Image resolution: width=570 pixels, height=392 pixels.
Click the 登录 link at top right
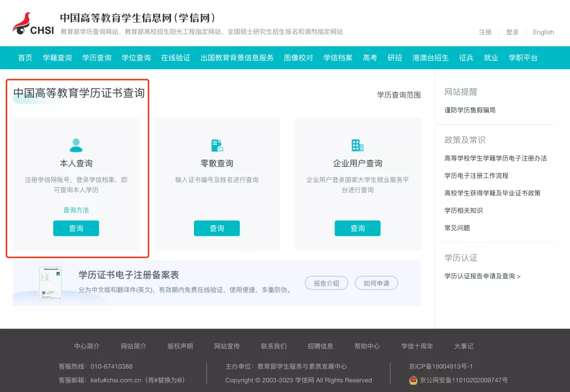coord(512,32)
